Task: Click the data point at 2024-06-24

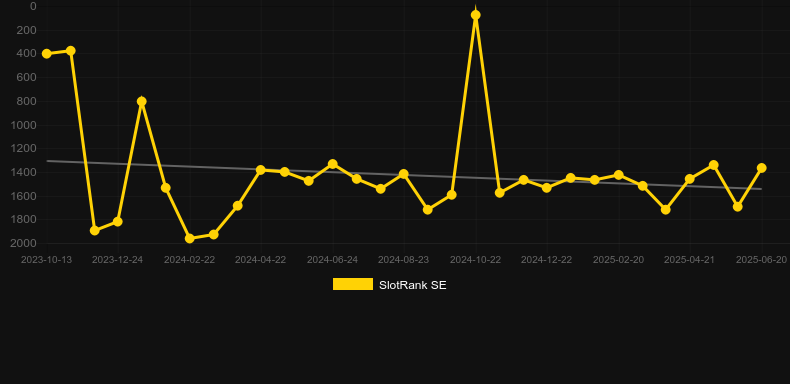Action: click(333, 164)
